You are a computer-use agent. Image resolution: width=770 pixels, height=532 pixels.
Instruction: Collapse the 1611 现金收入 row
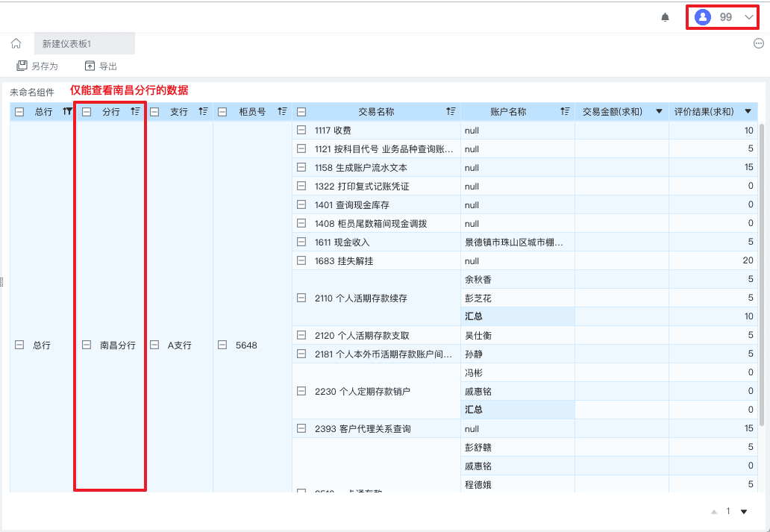(301, 242)
